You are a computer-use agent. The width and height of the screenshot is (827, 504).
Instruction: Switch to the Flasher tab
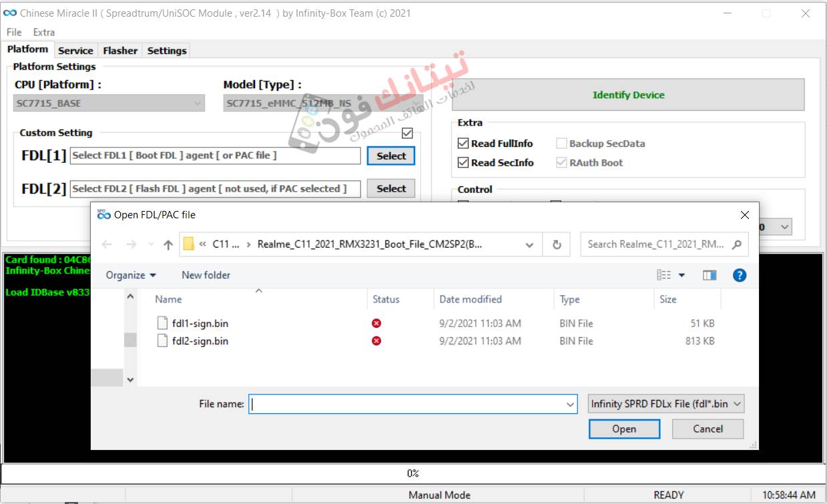tap(120, 50)
